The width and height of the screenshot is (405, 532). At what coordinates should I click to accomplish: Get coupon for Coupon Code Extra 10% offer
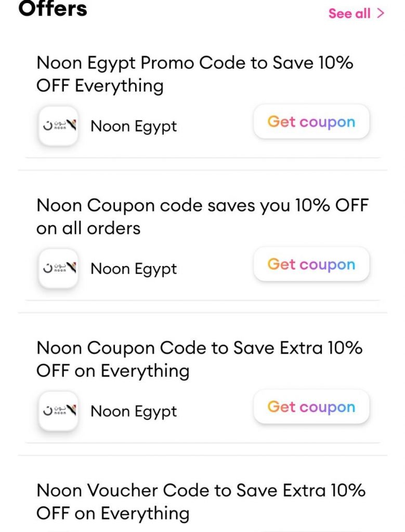tap(311, 406)
